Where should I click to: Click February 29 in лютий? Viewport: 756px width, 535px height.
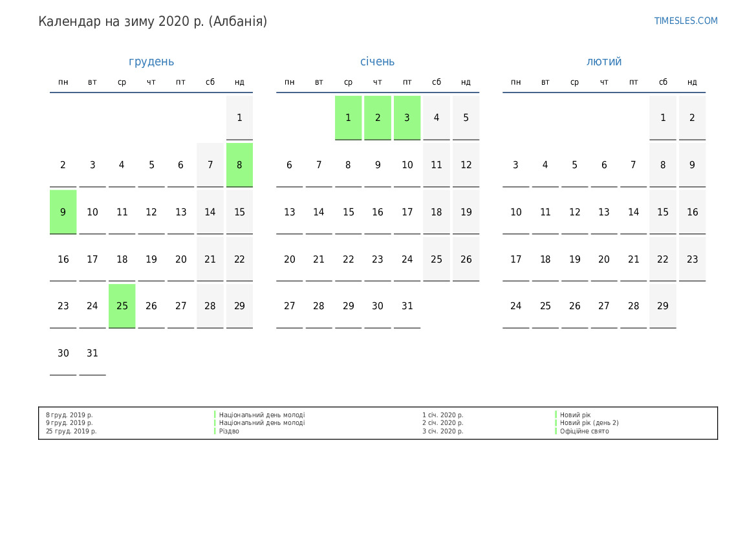[x=663, y=306]
